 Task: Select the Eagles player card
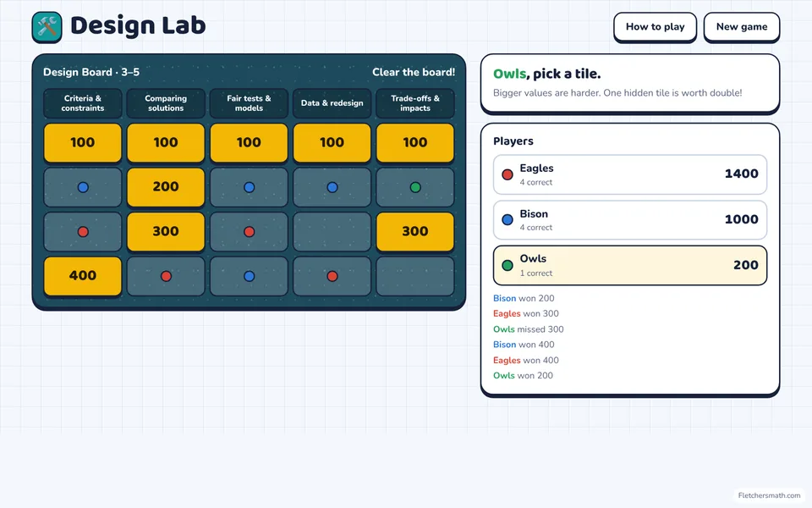click(629, 174)
